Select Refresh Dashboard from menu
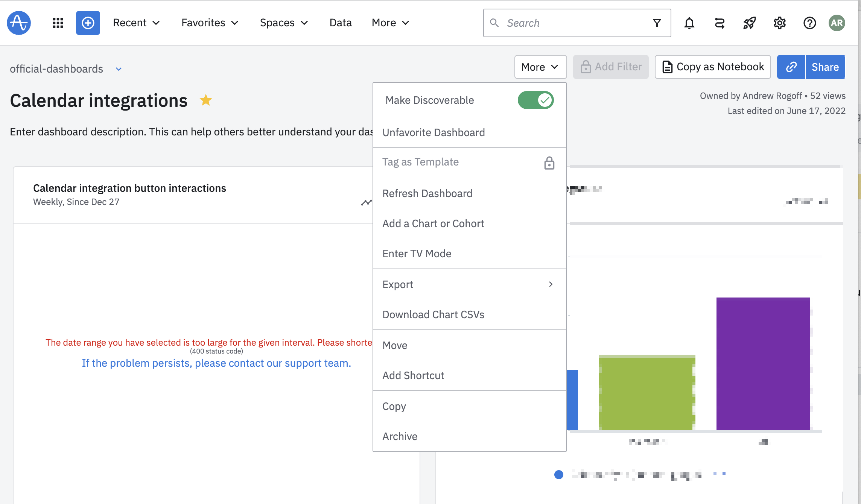This screenshot has width=861, height=504. (x=427, y=193)
